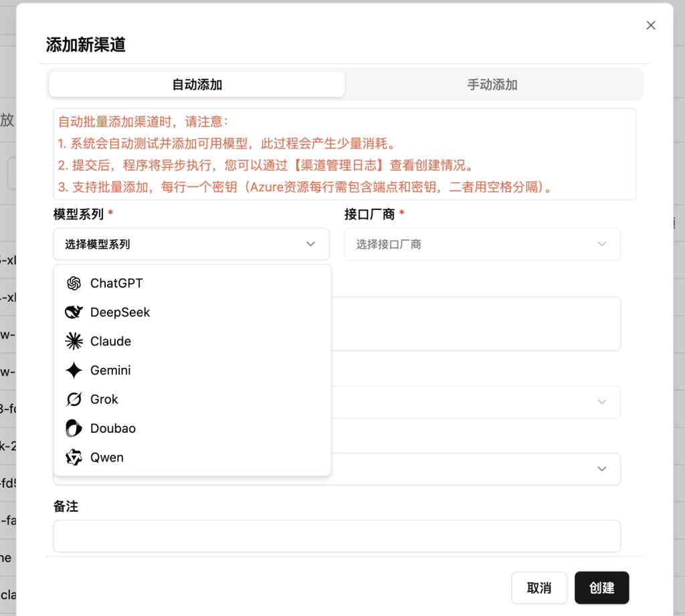Click the 添加新渠道 title text
Screen dimensions: 685x616
[x=86, y=45]
